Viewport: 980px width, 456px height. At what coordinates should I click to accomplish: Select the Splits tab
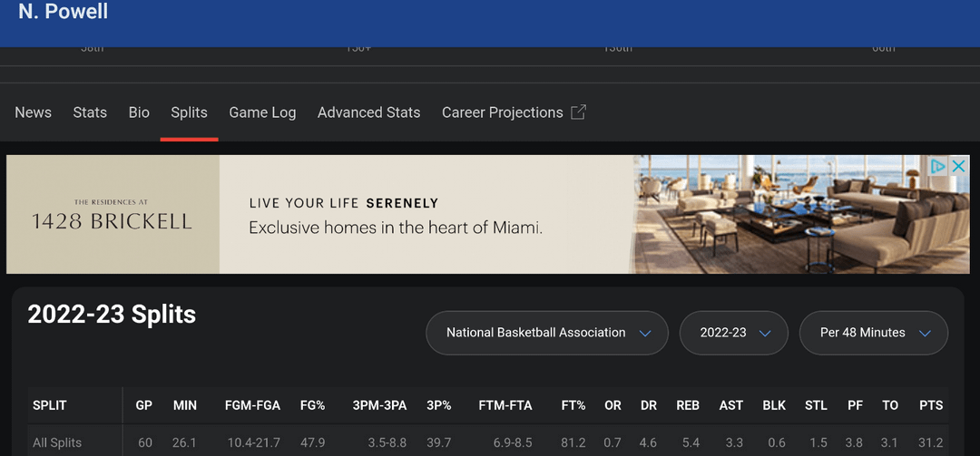click(x=189, y=112)
